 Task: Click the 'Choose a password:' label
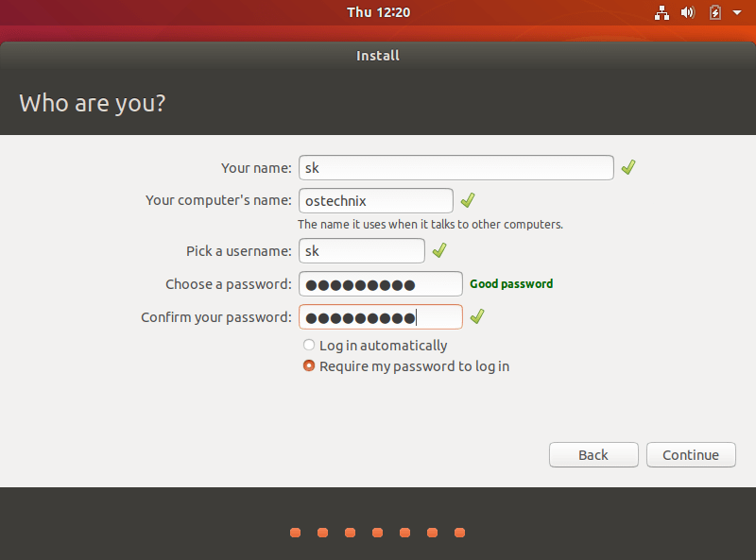coord(229,284)
